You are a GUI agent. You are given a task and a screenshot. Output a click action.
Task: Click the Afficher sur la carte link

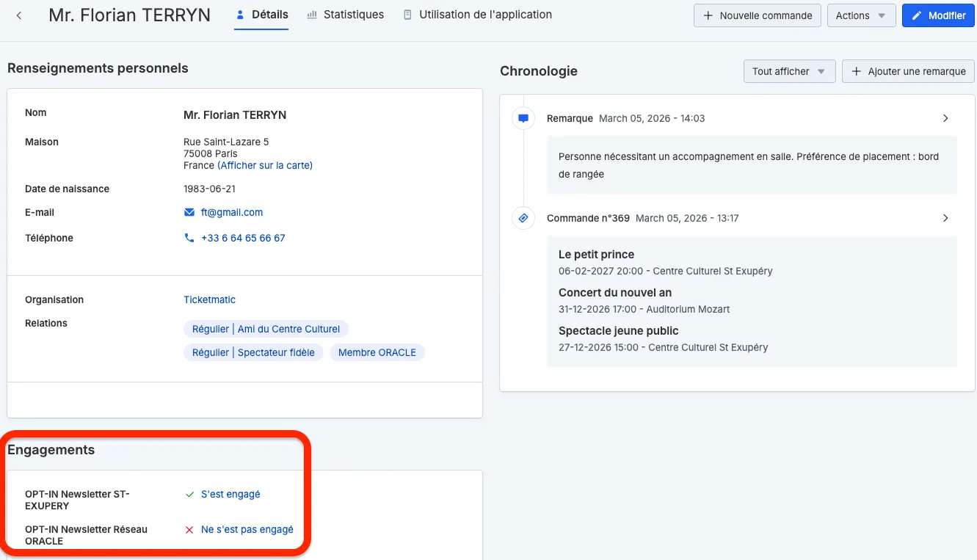click(x=265, y=166)
